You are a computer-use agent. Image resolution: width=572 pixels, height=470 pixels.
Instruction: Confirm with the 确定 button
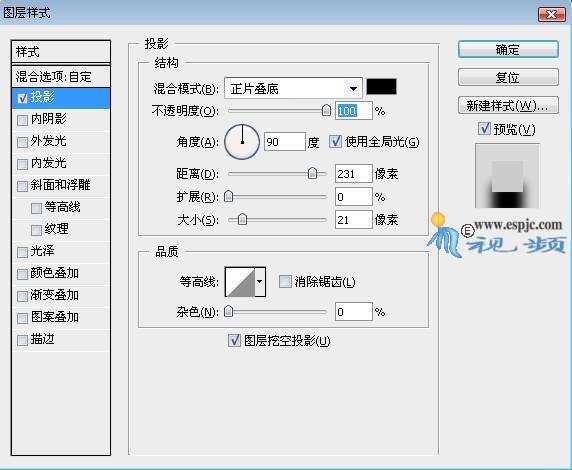tap(508, 49)
